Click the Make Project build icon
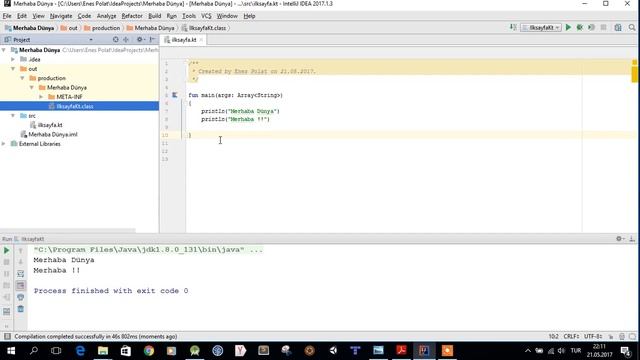This screenshot has width=640, height=360. coord(513,27)
